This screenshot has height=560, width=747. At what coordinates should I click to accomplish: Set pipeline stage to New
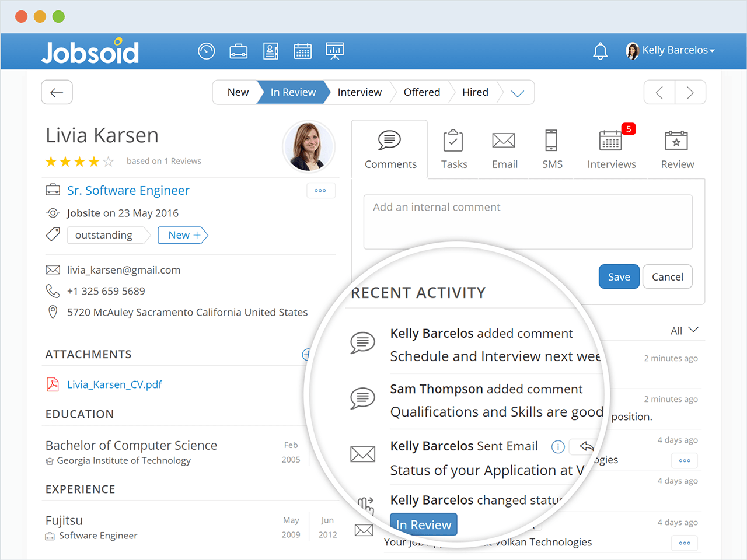coord(238,92)
